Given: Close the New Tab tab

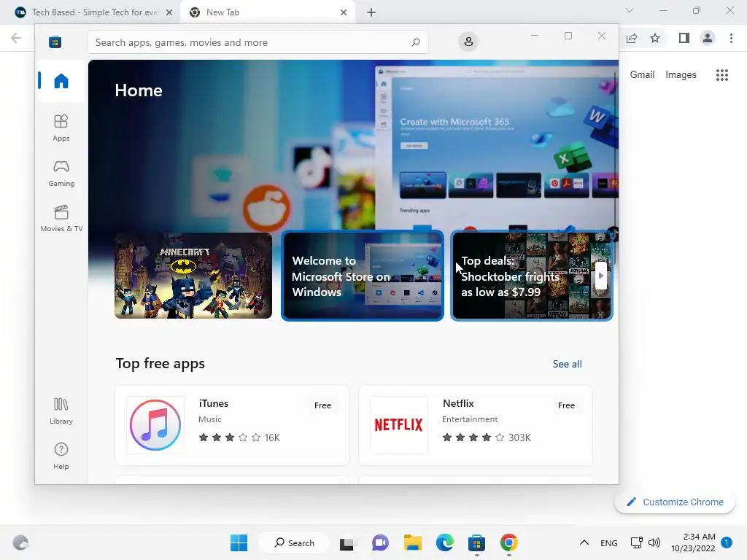Looking at the screenshot, I should tap(344, 12).
